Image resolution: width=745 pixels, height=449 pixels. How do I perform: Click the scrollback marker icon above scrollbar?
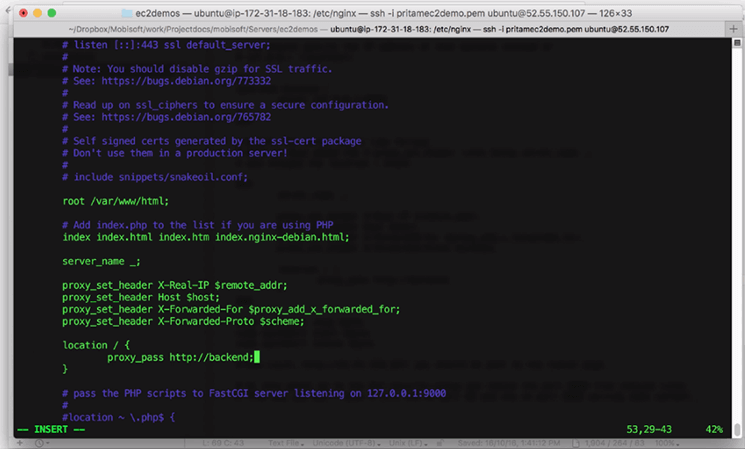click(x=737, y=43)
